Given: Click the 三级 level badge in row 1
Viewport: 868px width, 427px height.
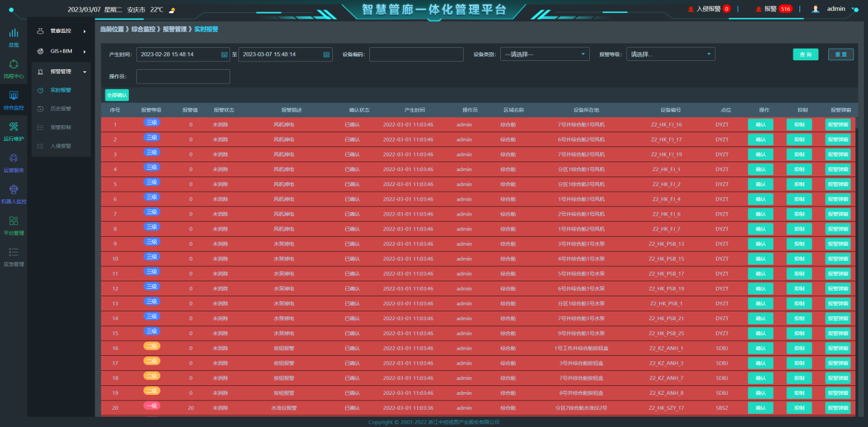Looking at the screenshot, I should (x=151, y=122).
